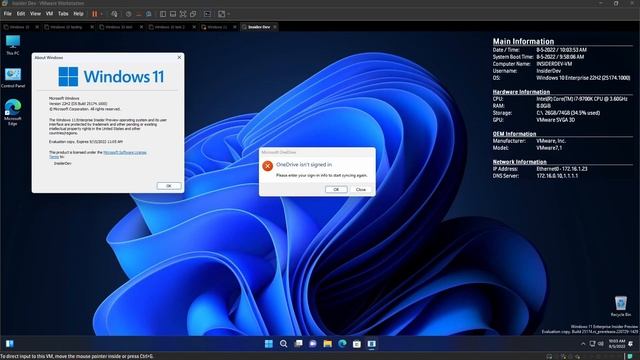The height and width of the screenshot is (360, 640).
Task: Close the About Windows dialog with X
Action: tap(179, 58)
